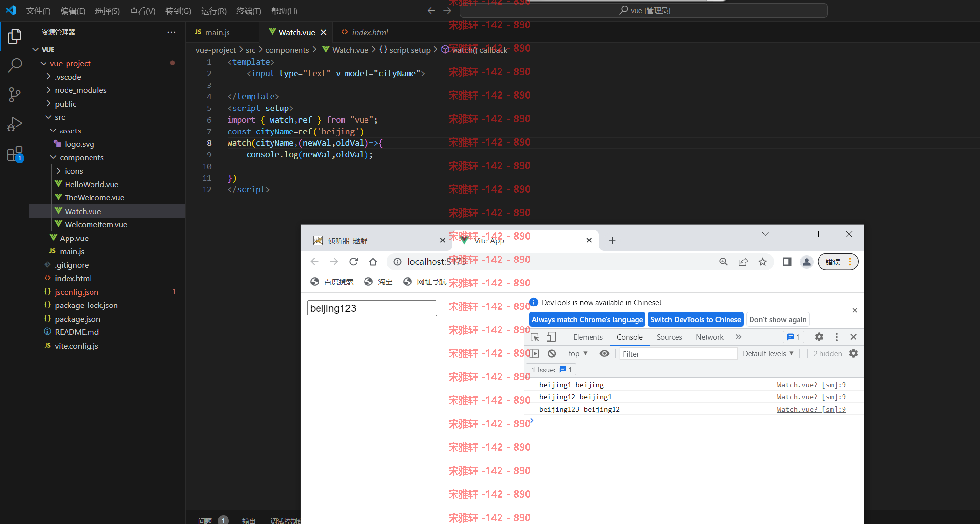Screen dimensions: 980x524
Task: Go back in VS Code navigation history
Action: pos(431,10)
